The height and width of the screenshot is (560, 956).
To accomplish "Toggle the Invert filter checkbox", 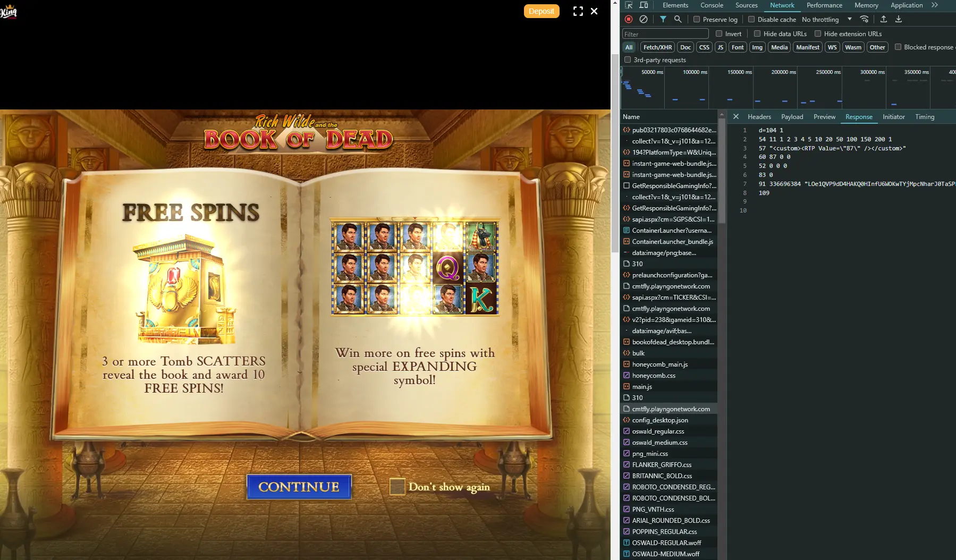I will [719, 33].
